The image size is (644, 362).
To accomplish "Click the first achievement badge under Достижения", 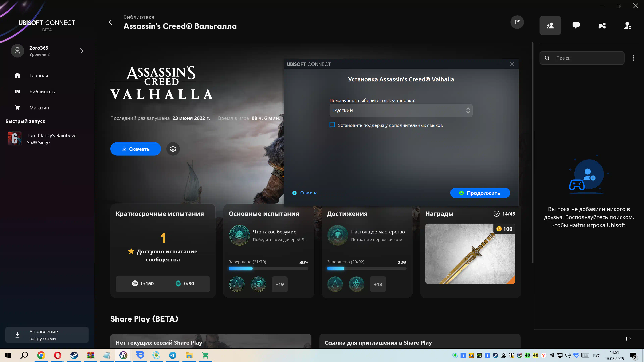I will click(x=335, y=284).
